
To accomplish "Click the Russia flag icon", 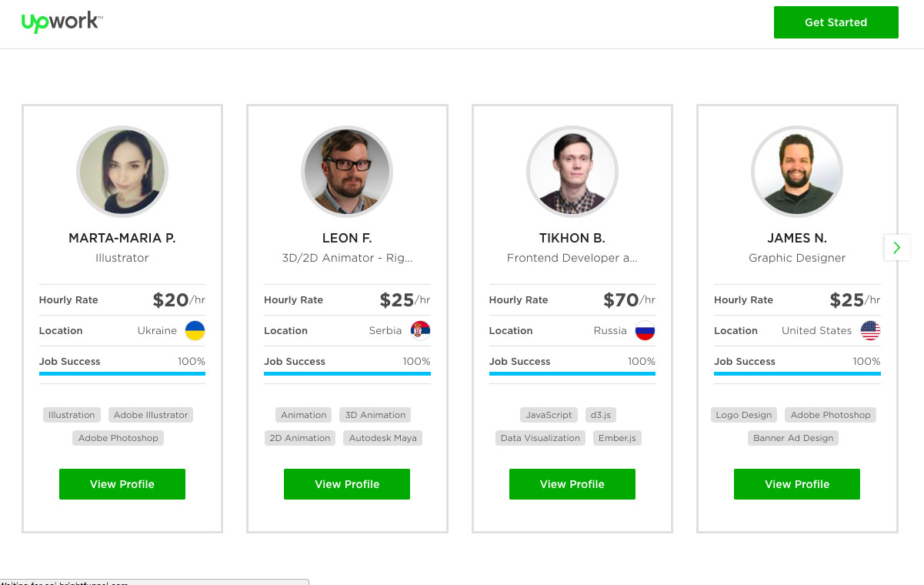I will 645,331.
